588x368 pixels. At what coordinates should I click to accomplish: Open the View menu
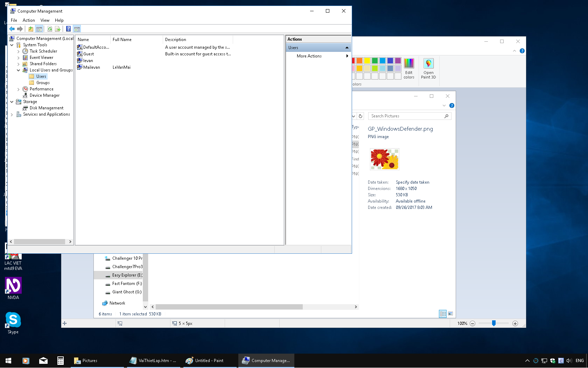tap(45, 20)
